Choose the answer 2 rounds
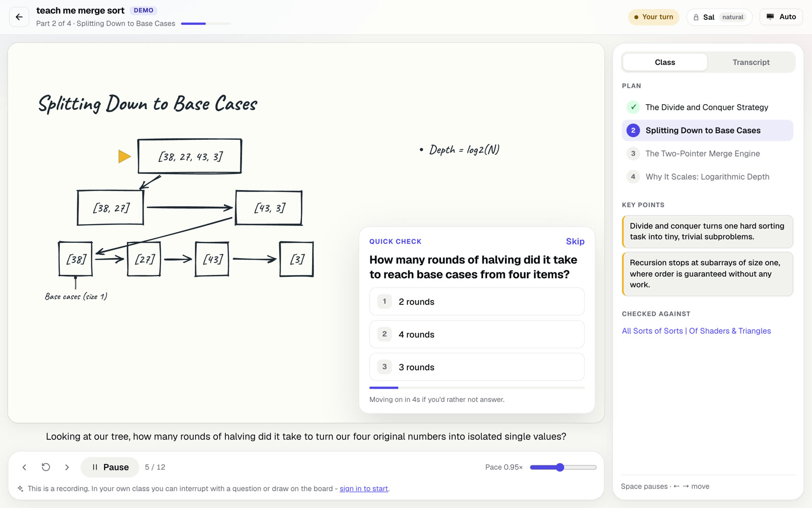The height and width of the screenshot is (508, 812). click(477, 302)
